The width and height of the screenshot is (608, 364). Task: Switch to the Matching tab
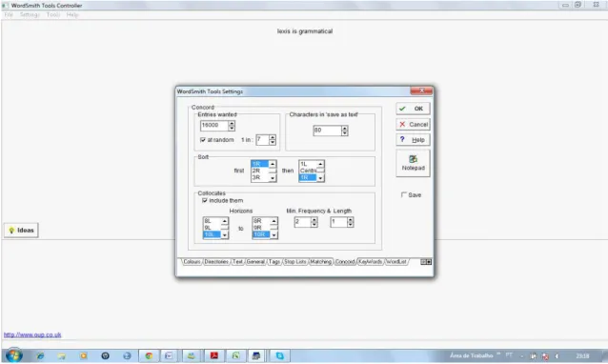tap(320, 262)
